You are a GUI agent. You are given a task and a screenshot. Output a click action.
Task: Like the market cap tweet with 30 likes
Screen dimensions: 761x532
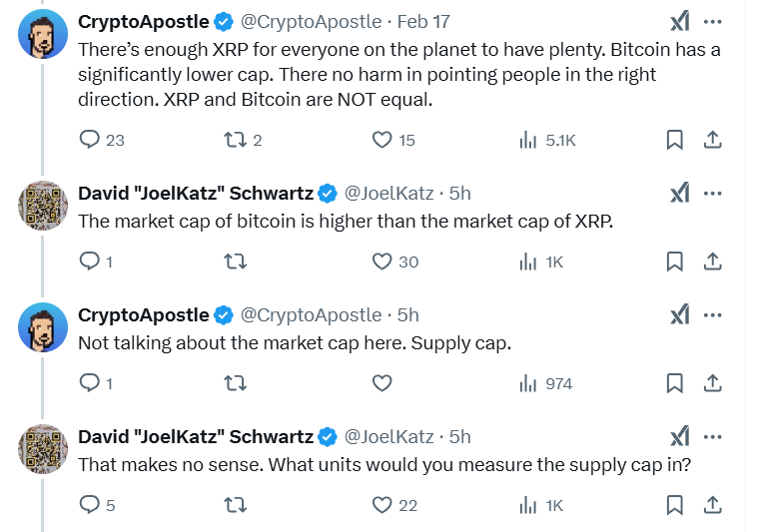[381, 262]
